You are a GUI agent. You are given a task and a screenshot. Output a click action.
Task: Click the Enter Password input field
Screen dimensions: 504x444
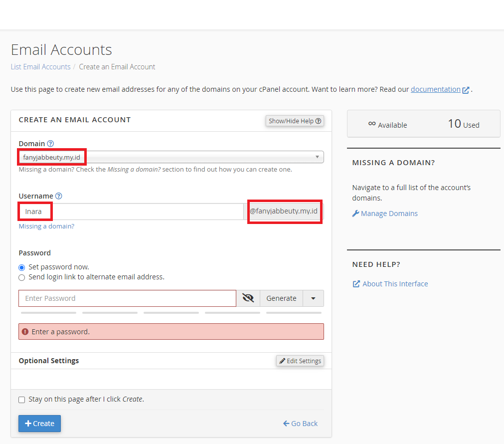click(x=127, y=298)
